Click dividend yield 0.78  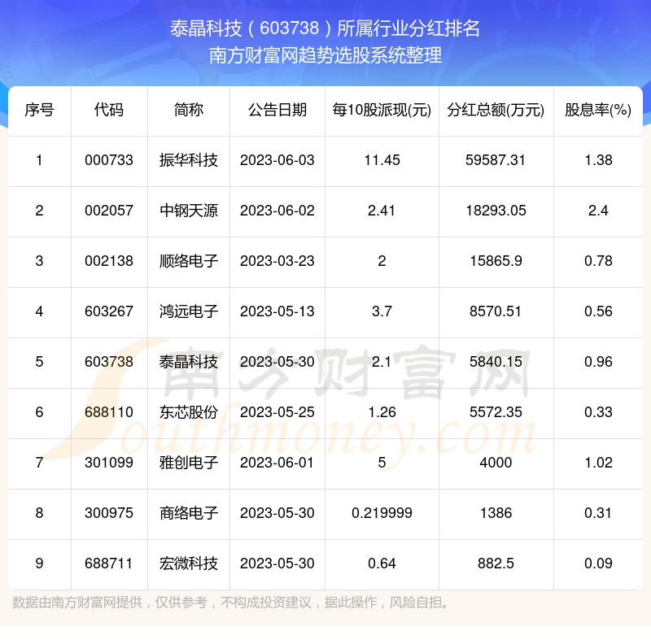coord(598,261)
